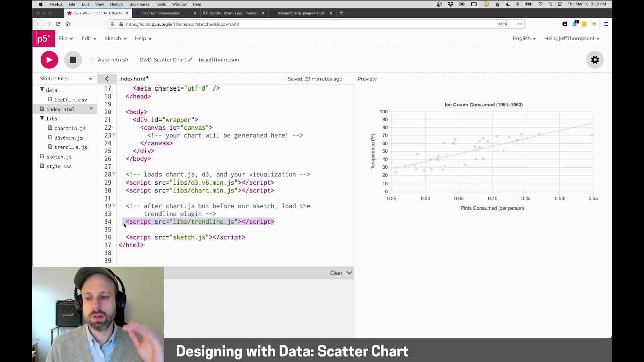Screen dimensions: 644x362
Task: Fold code at line 28
Action: pos(114,174)
